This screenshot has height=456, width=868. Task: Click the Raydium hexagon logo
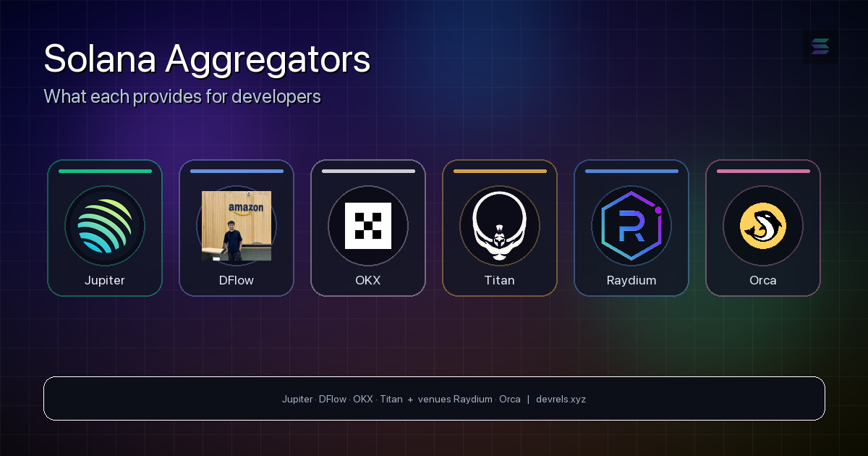click(631, 226)
